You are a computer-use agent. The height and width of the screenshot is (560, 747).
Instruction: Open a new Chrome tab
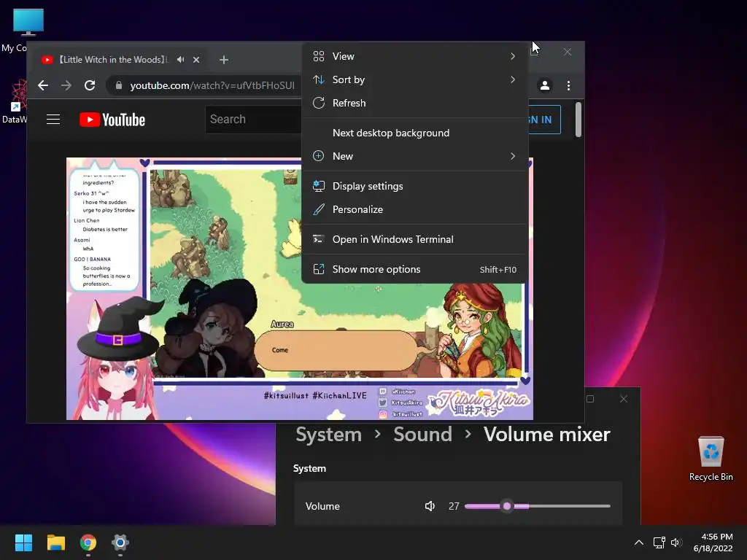tap(224, 60)
